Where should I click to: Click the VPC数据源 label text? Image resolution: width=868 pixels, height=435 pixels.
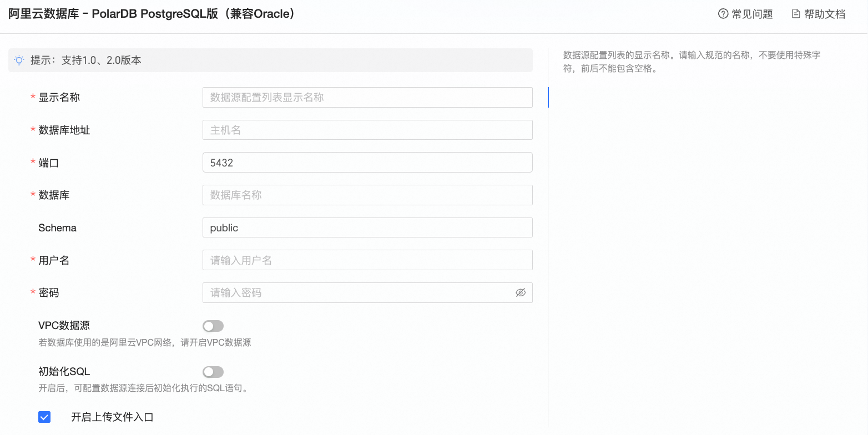click(x=64, y=326)
